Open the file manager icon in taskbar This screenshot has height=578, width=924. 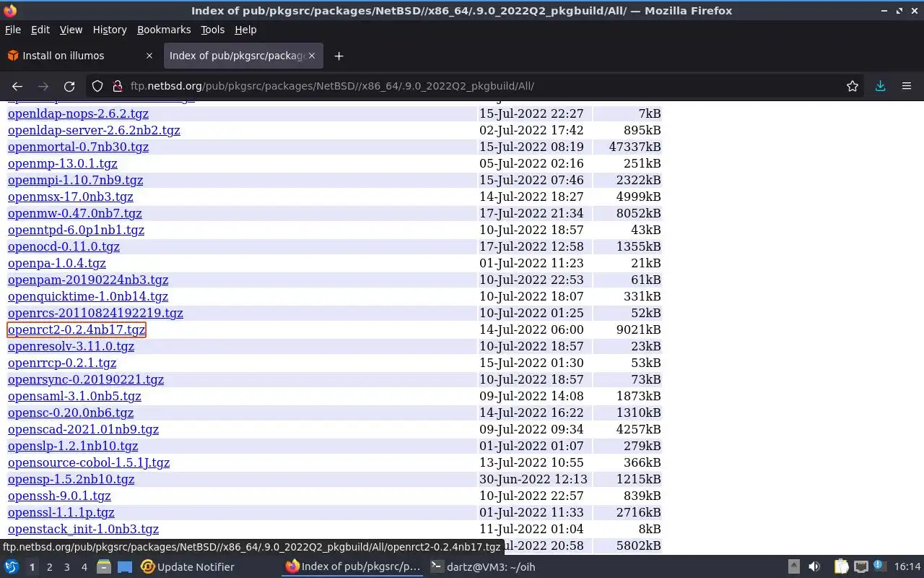103,567
